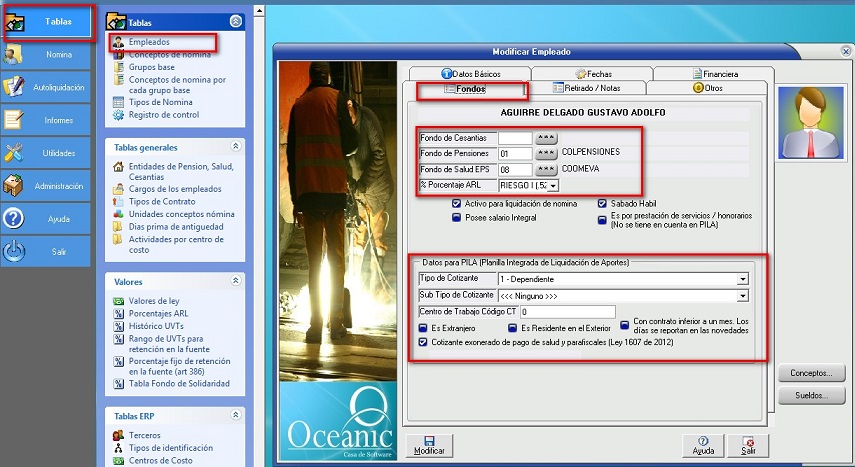Click the Autoliquidación sidebar icon
This screenshot has height=467, width=855.
(x=14, y=87)
